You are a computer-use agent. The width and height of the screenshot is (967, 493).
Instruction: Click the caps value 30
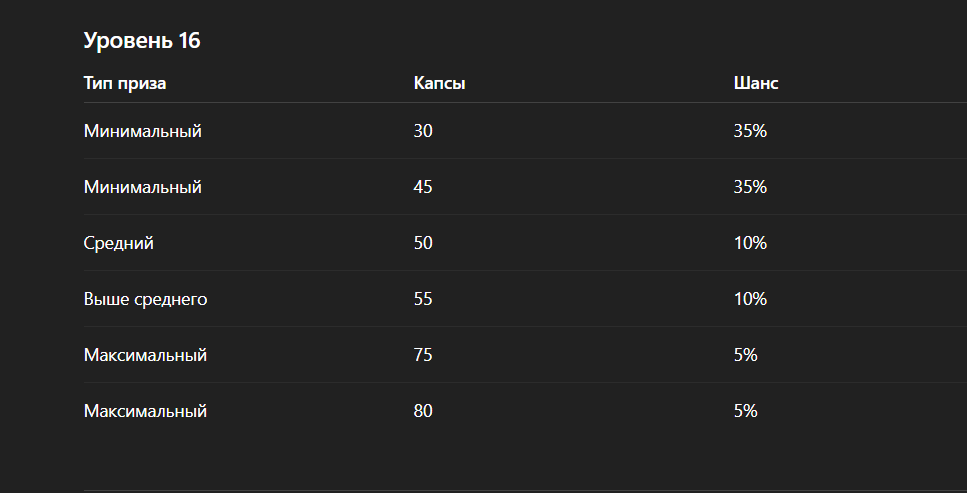click(423, 131)
